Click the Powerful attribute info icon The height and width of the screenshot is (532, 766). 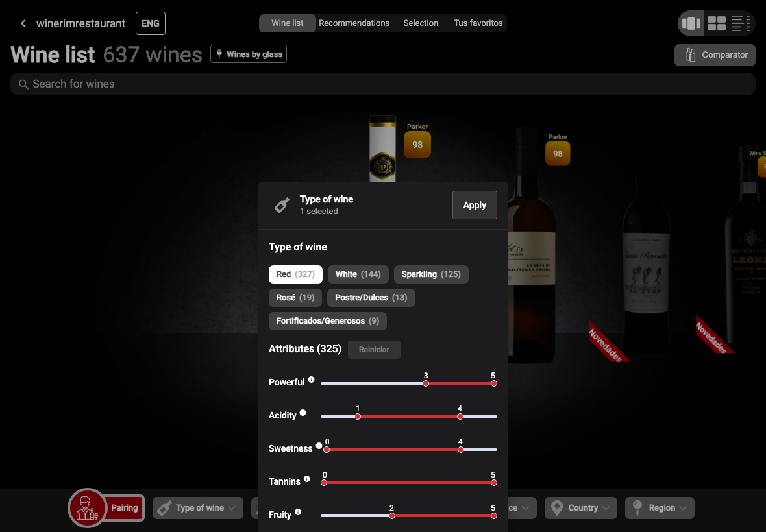point(311,380)
